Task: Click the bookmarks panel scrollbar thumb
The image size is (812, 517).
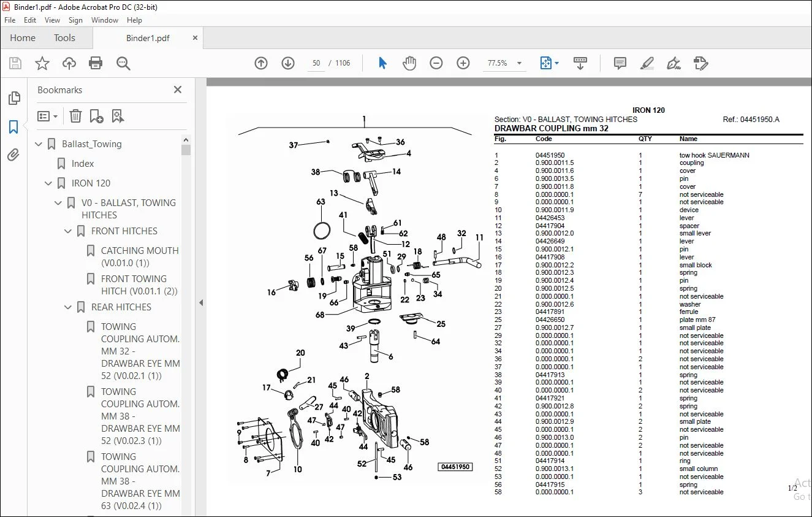Action: 186,149
